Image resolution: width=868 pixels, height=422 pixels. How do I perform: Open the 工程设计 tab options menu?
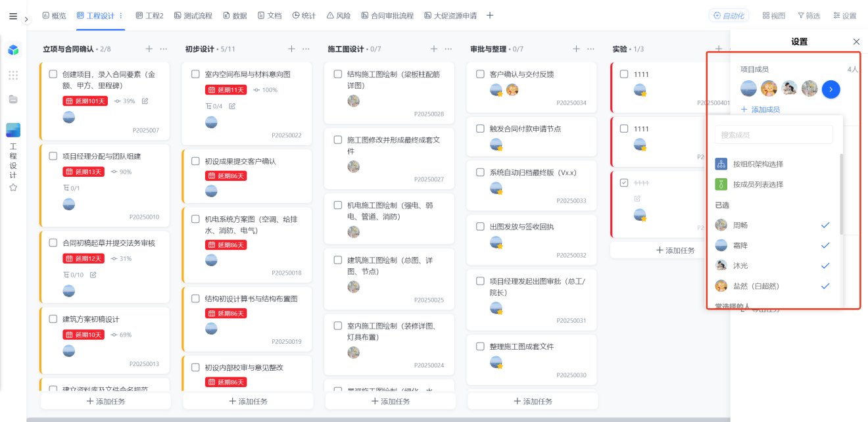[x=121, y=16]
